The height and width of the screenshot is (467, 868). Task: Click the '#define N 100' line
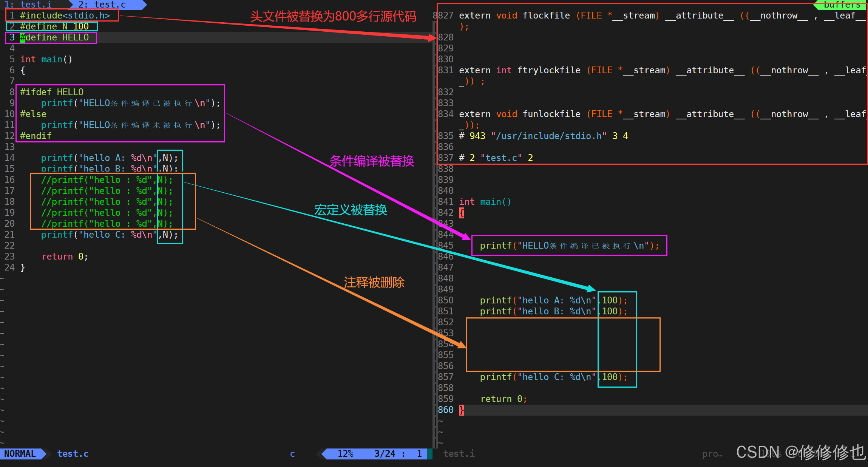[x=54, y=26]
